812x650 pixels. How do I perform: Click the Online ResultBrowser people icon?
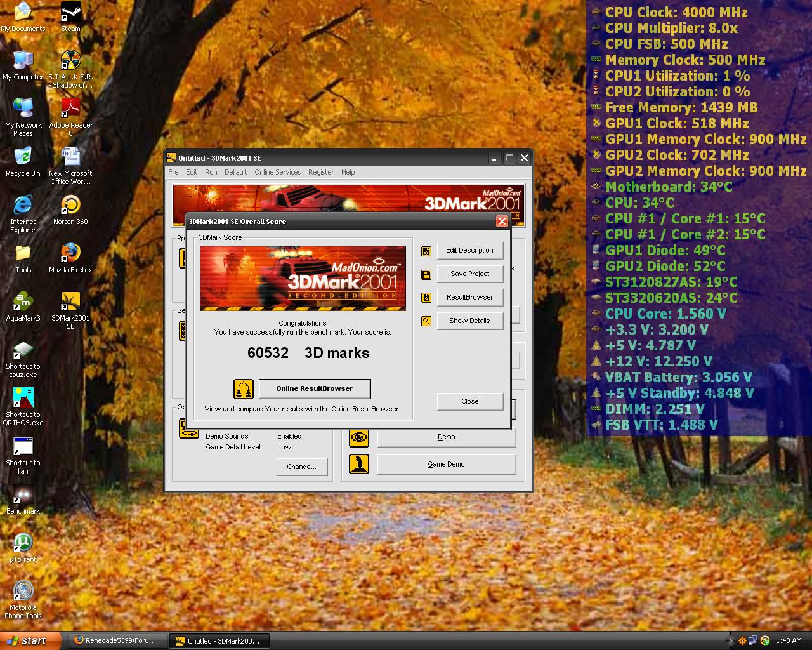pyautogui.click(x=244, y=388)
